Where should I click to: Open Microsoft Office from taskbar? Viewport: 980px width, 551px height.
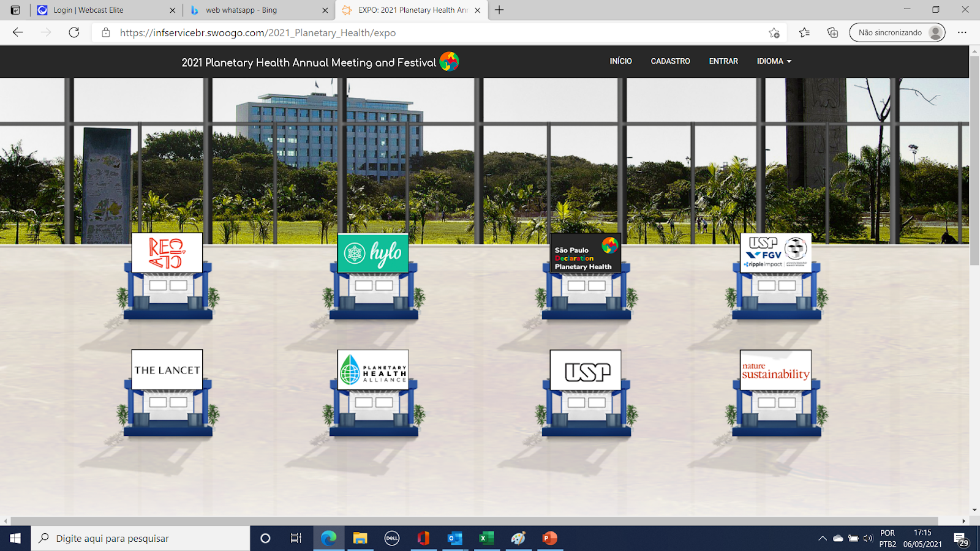pos(423,538)
